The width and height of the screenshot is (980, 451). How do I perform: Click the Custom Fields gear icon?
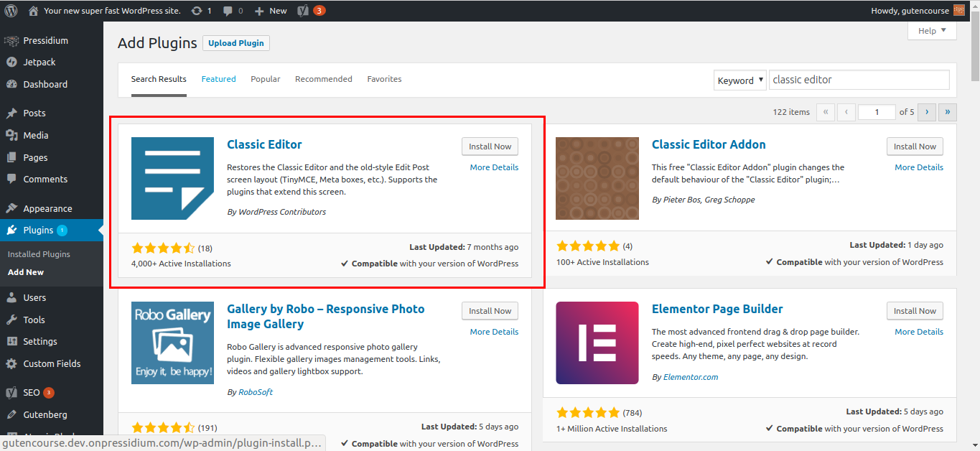11,363
